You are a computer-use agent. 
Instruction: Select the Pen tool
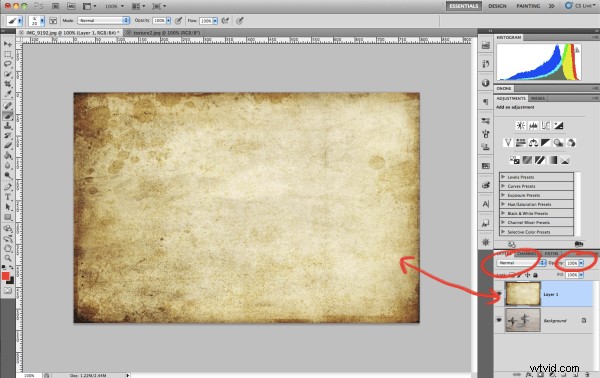coord(8,187)
